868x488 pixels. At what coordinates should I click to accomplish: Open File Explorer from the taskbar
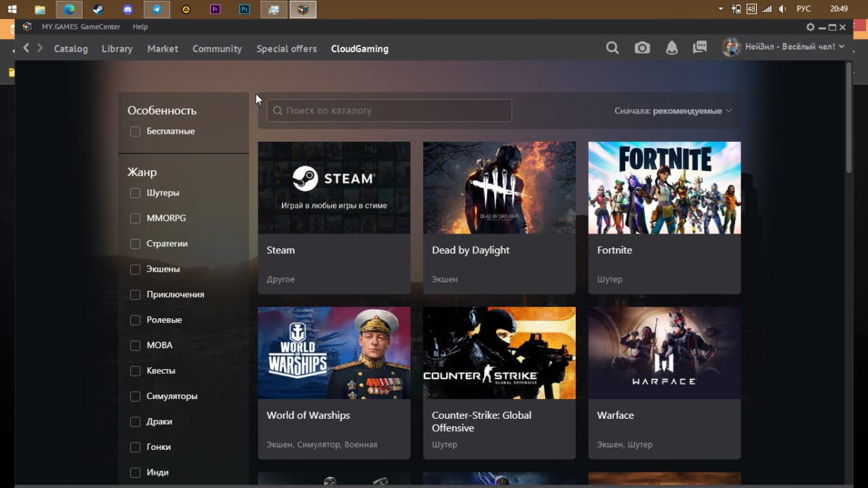pos(40,10)
